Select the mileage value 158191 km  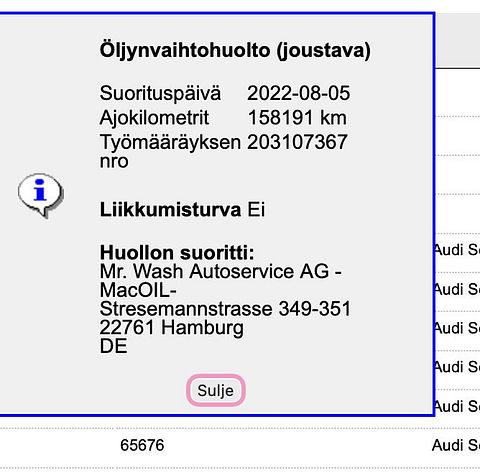click(297, 118)
